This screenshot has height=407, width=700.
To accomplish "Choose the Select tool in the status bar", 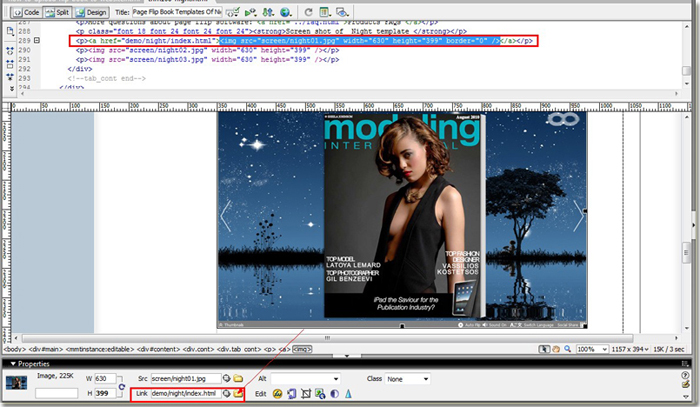I will [544, 349].
